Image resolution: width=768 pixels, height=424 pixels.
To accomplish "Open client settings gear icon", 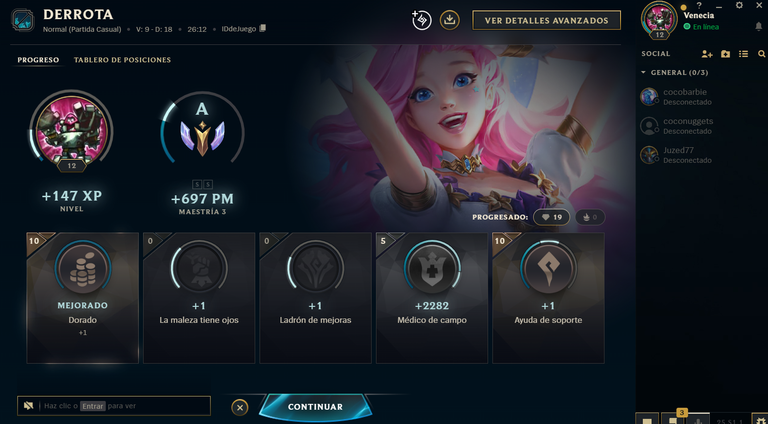I will (x=739, y=5).
